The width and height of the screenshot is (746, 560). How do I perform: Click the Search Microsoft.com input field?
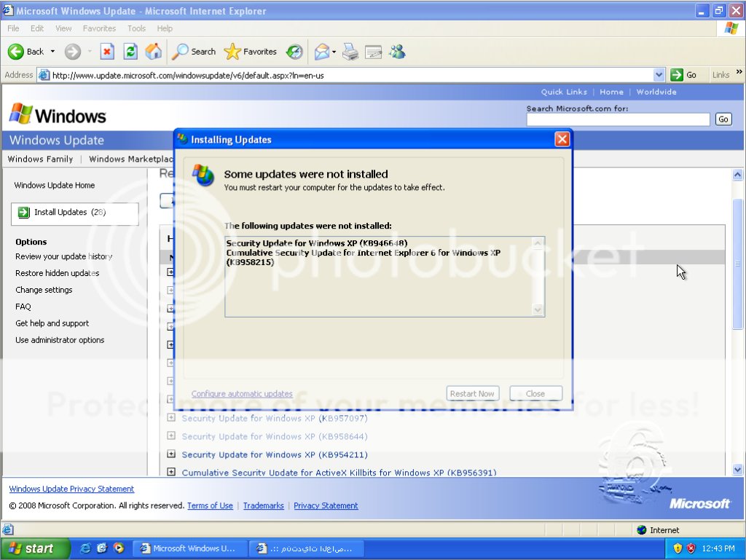coord(618,119)
